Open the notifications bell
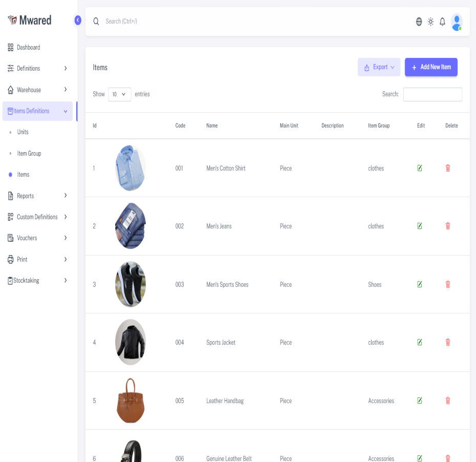 pyautogui.click(x=442, y=22)
